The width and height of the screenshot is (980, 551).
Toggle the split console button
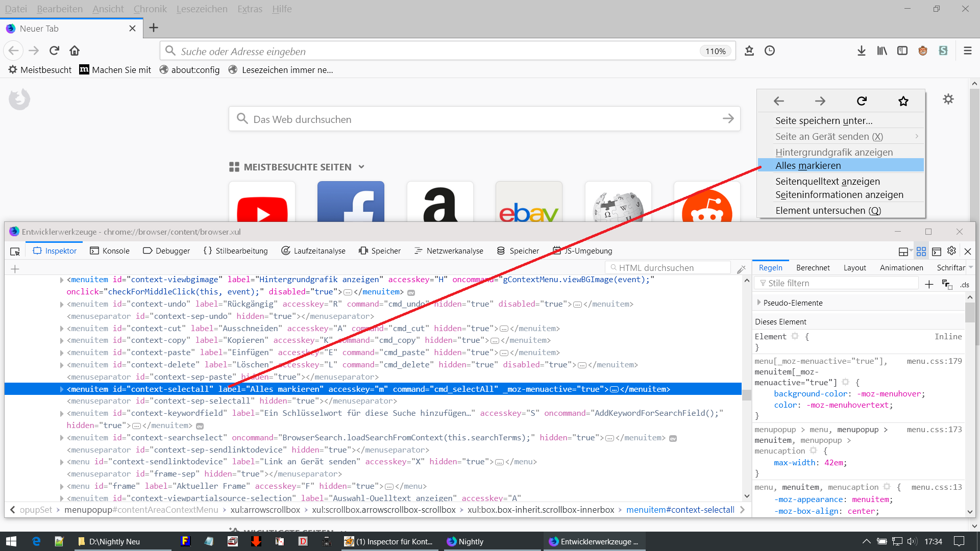pos(937,251)
